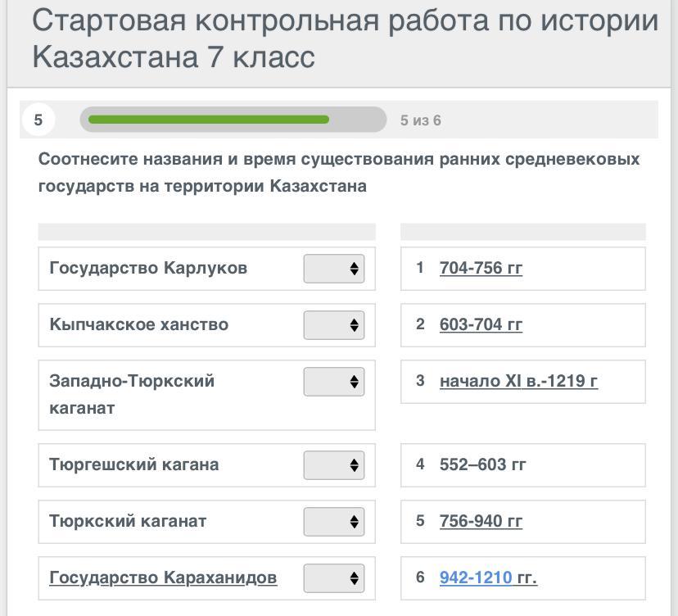The height and width of the screenshot is (616, 678).
Task: Expand the Западно-Тюркский каганат answer selector
Action: 333,382
